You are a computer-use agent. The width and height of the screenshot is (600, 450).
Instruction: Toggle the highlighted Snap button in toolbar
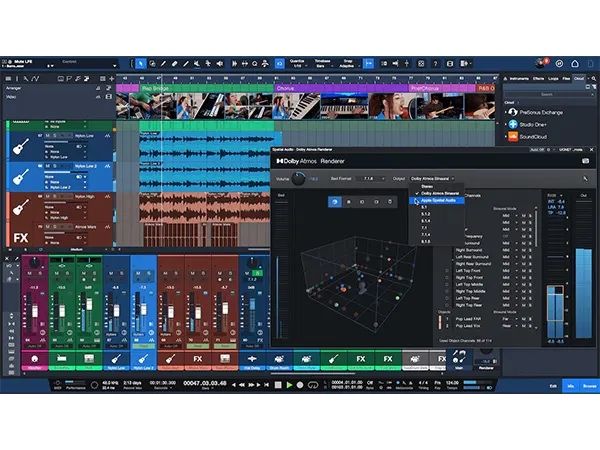coord(368,64)
